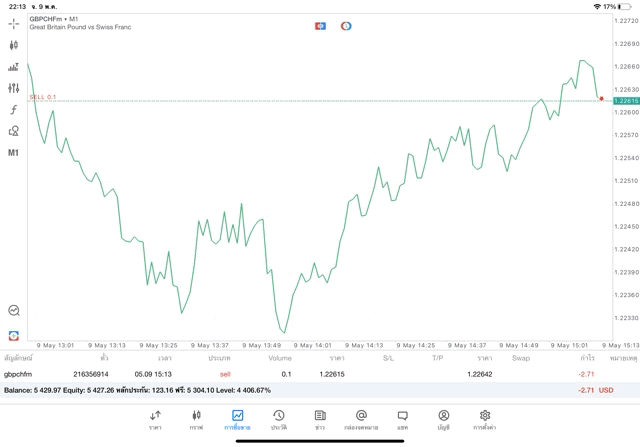Open the Chart tab with candlestick icon
This screenshot has height=447, width=640.
coord(196,420)
